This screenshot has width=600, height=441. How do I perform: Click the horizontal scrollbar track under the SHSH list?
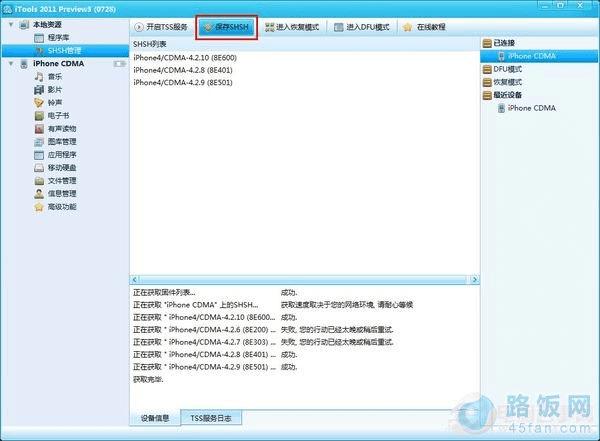305,280
